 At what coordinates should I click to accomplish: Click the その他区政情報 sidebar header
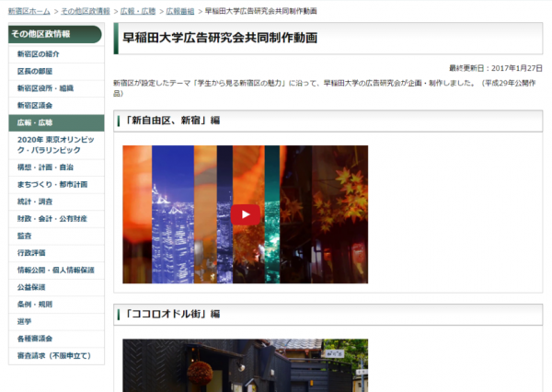pos(55,34)
